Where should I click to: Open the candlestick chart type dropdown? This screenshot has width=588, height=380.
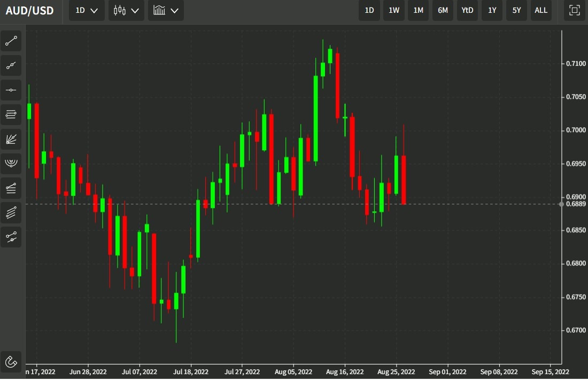(126, 11)
